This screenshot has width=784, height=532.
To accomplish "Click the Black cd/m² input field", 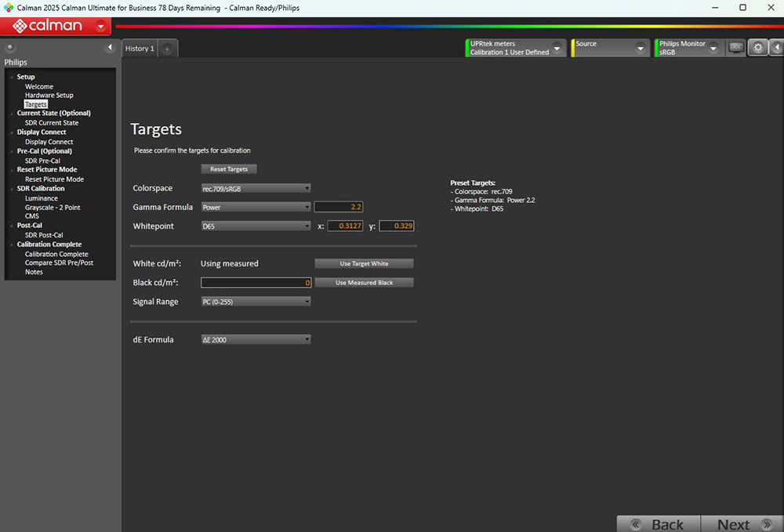I will 256,283.
